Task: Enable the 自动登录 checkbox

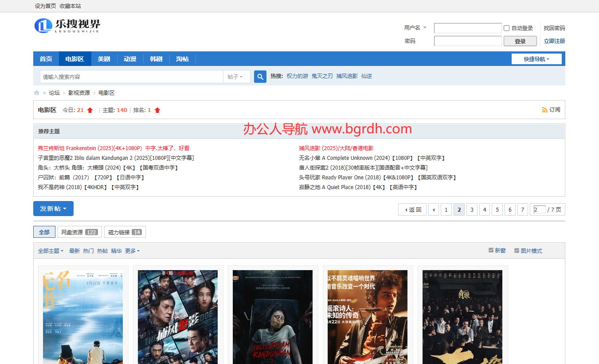Action: [x=506, y=28]
